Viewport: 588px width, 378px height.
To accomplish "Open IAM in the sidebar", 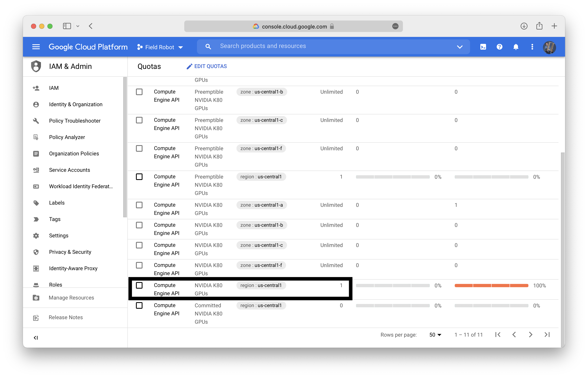I will (54, 88).
